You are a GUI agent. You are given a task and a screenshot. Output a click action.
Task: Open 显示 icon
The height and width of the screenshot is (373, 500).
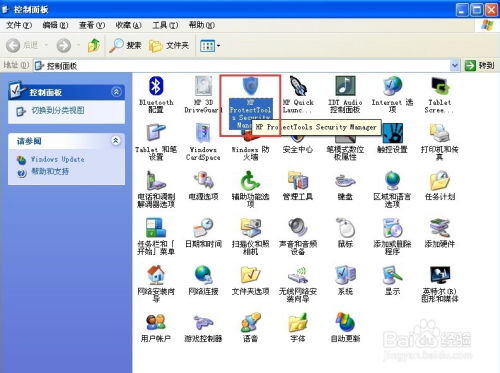click(392, 275)
